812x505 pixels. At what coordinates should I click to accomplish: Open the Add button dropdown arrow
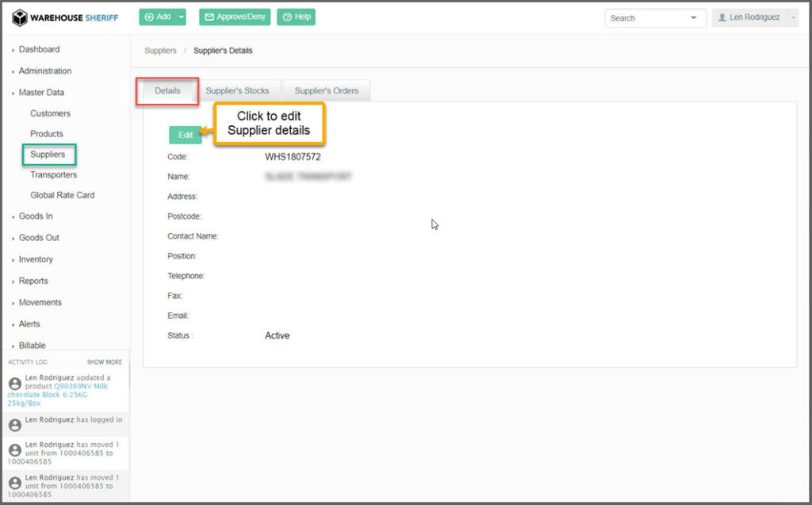182,17
